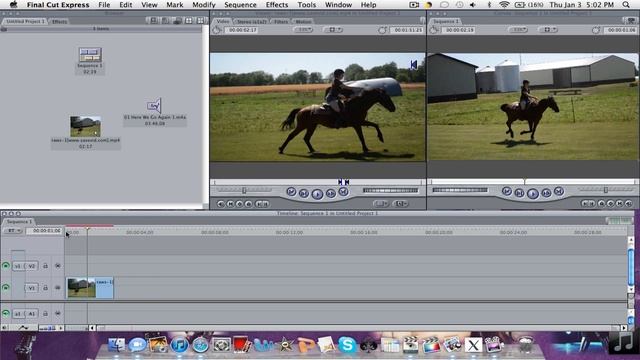Open the Effects menu
This screenshot has height=360, width=640.
click(x=277, y=5)
